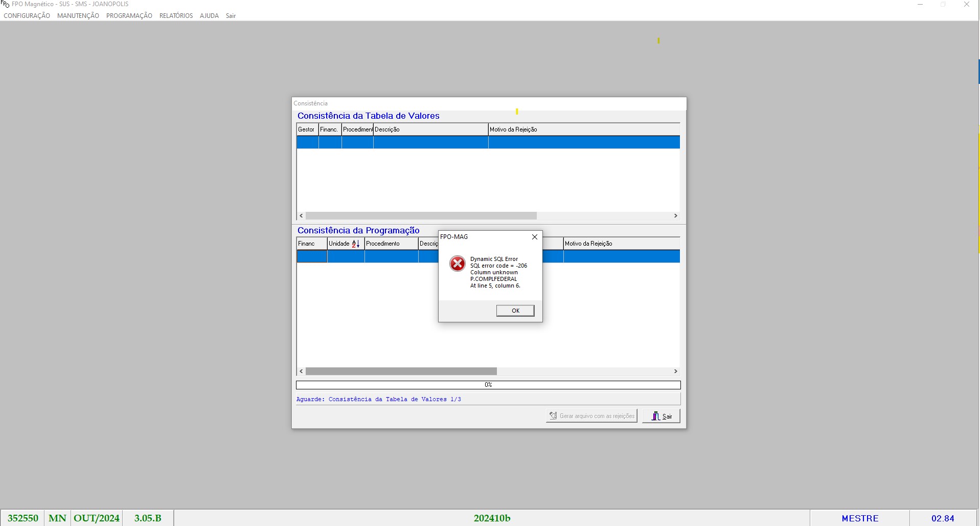Open the RELATÓRIOS menu

pos(176,16)
